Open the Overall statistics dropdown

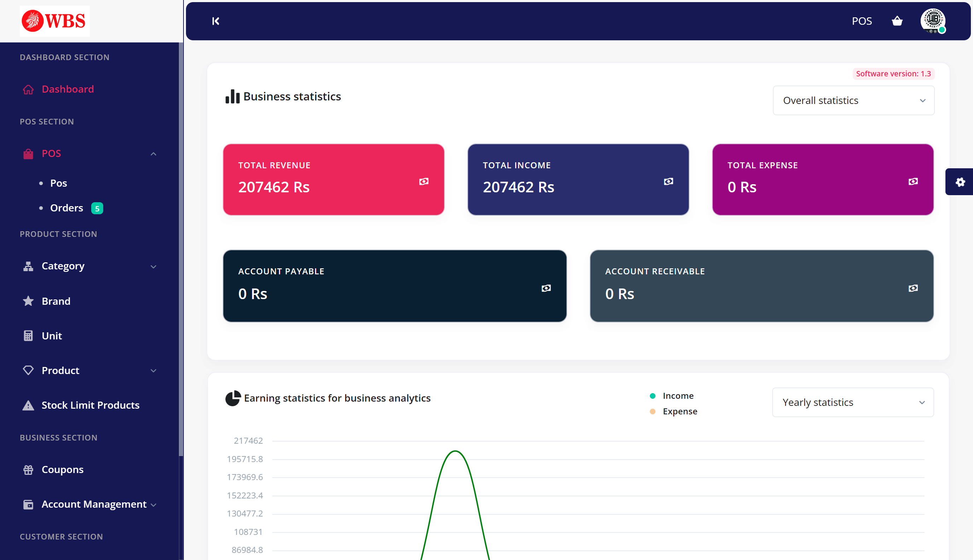click(853, 100)
